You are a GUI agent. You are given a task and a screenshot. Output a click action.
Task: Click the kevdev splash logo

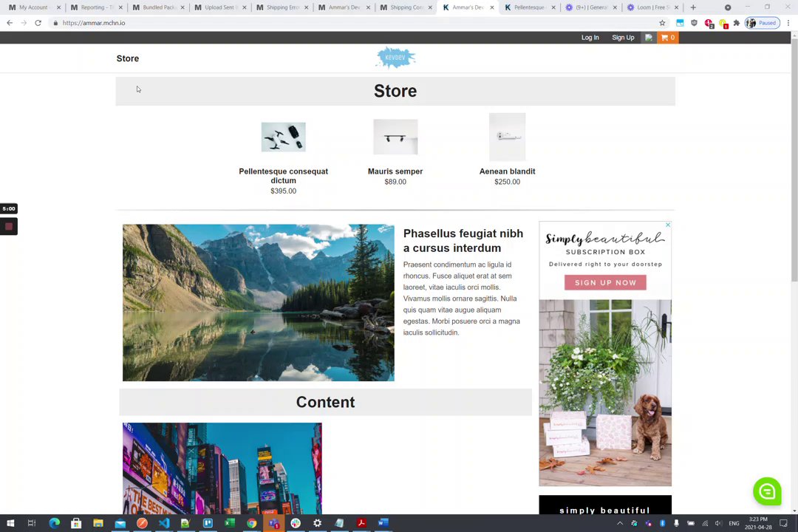click(x=395, y=58)
